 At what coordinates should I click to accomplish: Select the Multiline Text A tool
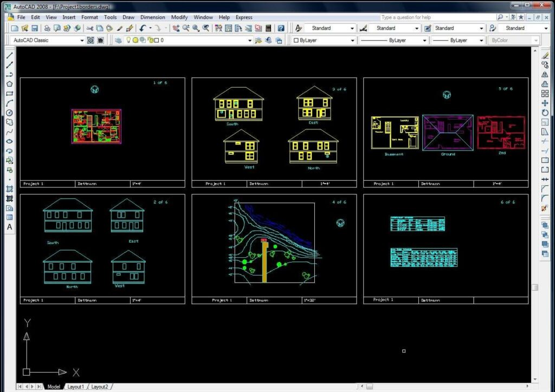click(x=10, y=227)
